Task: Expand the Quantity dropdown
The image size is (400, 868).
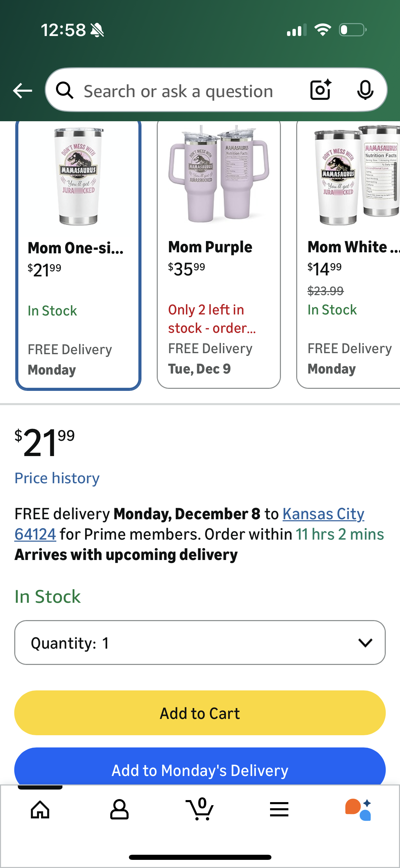Action: click(200, 643)
